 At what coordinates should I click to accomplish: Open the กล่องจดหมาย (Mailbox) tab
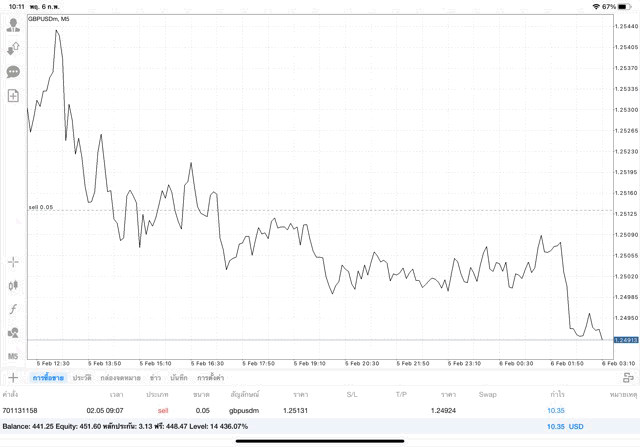coord(120,378)
